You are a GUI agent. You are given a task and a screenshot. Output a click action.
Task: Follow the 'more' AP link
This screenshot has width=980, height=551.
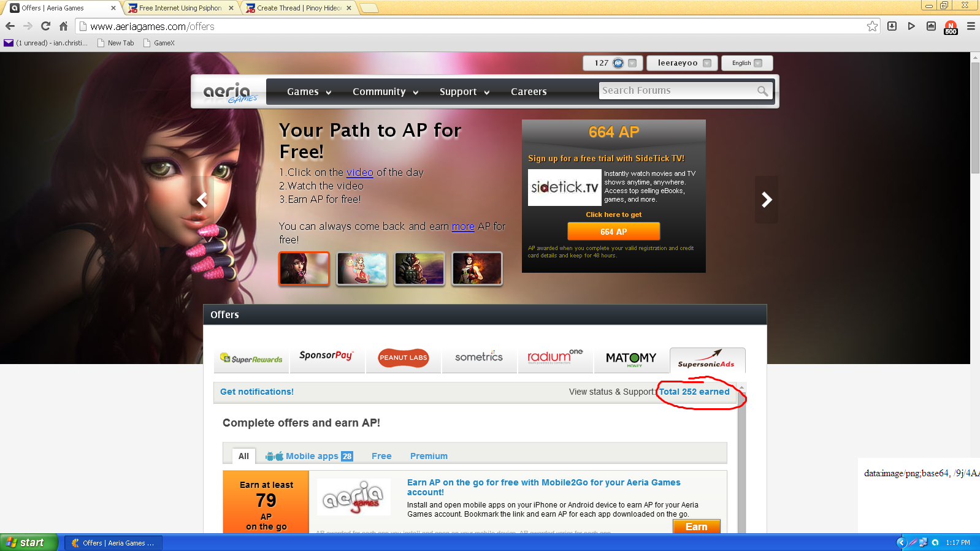pos(463,227)
